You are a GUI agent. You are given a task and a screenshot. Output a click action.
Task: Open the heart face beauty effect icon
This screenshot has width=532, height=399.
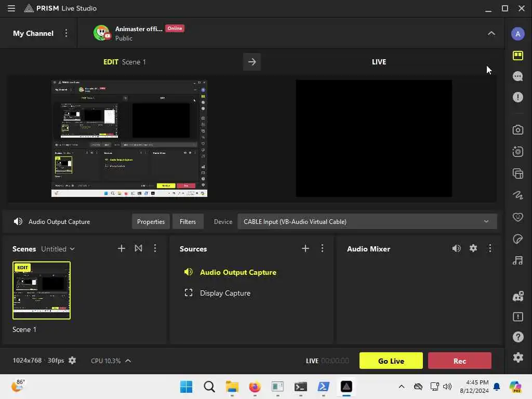pos(518,217)
